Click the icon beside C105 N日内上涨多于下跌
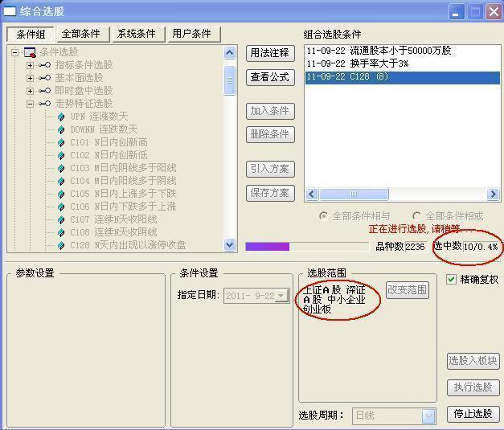504x430 pixels. tap(61, 194)
